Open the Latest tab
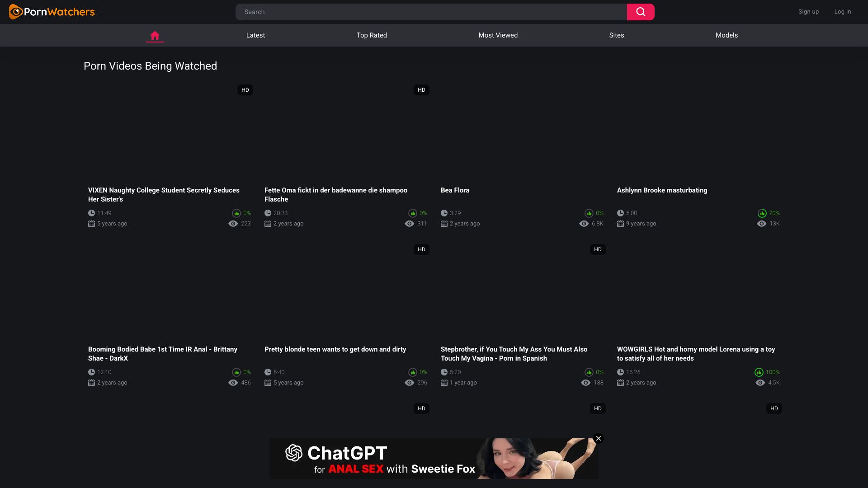This screenshot has width=868, height=488. pos(255,35)
